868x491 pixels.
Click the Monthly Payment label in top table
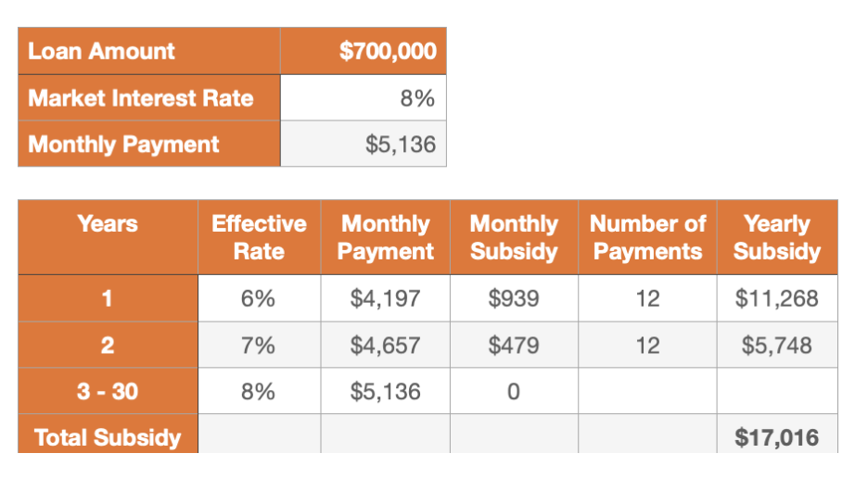[148, 145]
